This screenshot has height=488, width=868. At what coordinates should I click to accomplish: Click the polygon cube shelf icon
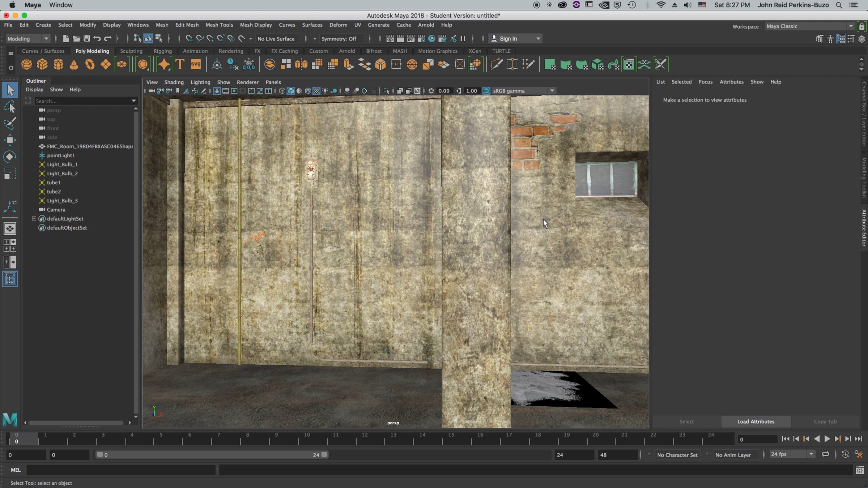coord(42,65)
